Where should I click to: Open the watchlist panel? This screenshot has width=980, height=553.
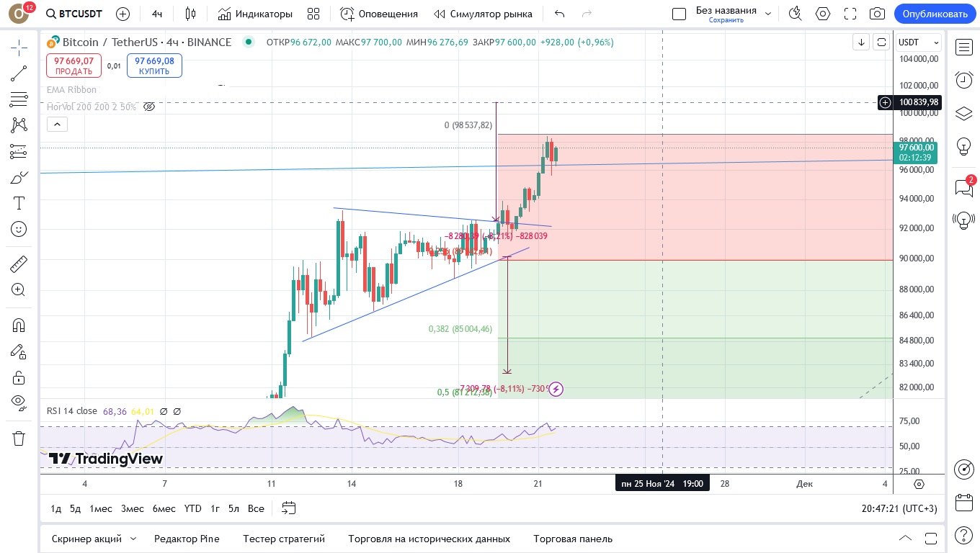[x=964, y=48]
